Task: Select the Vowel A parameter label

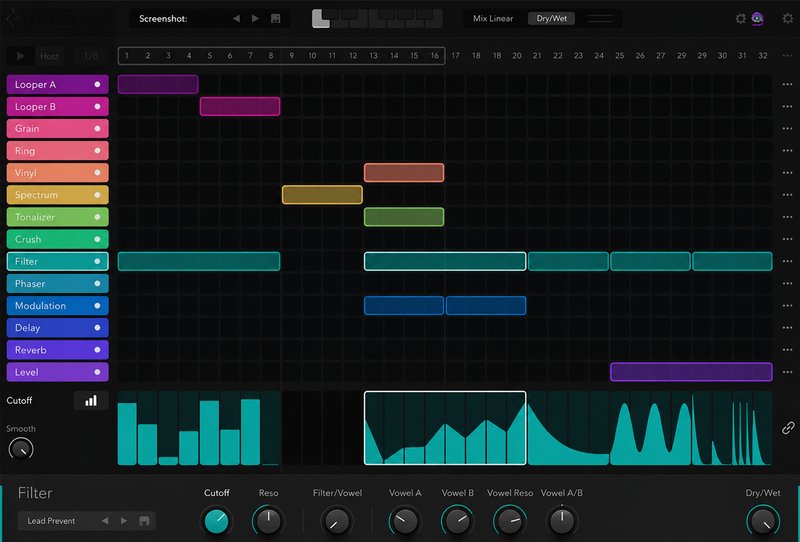Action: pyautogui.click(x=405, y=493)
